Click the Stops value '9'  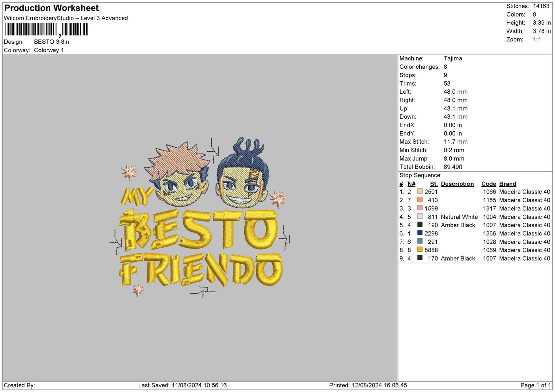click(446, 75)
